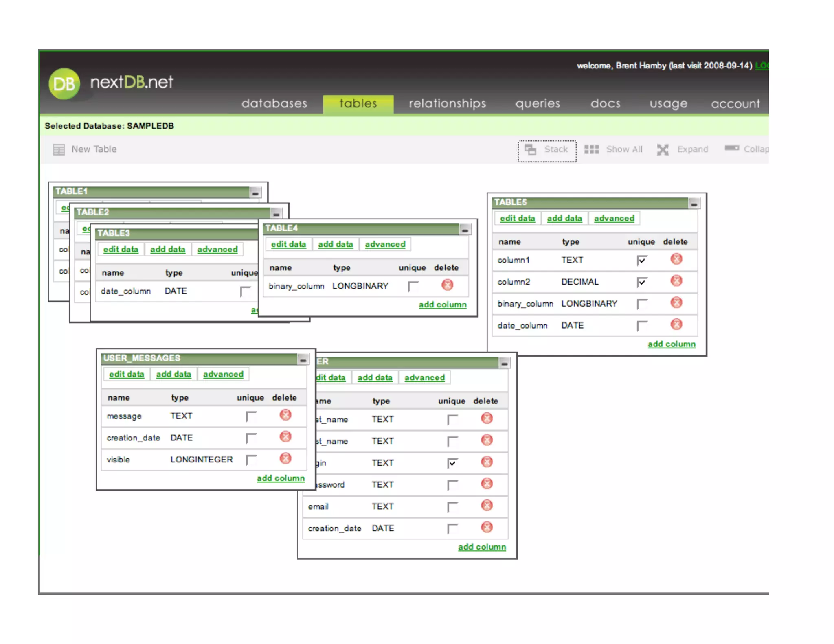Open the relationships tab
Viewport: 834px width, 644px height.
click(447, 103)
